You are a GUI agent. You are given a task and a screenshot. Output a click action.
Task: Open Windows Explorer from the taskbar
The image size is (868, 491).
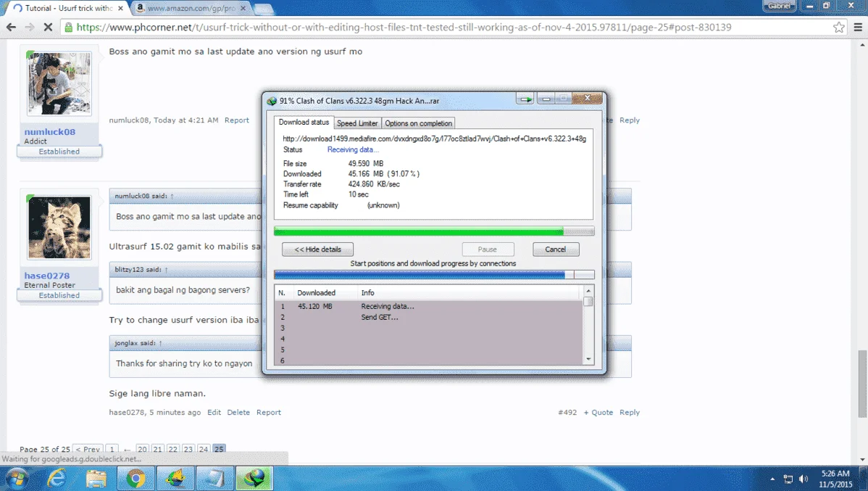pyautogui.click(x=96, y=478)
